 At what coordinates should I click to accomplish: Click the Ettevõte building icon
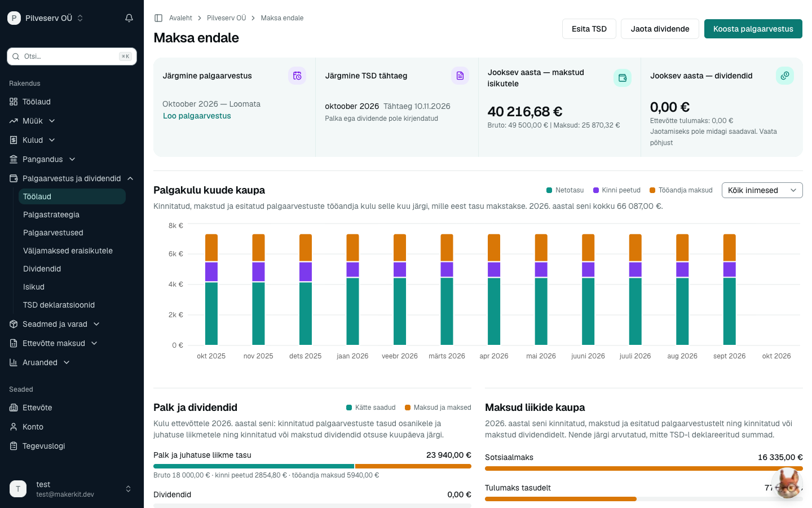[14, 408]
